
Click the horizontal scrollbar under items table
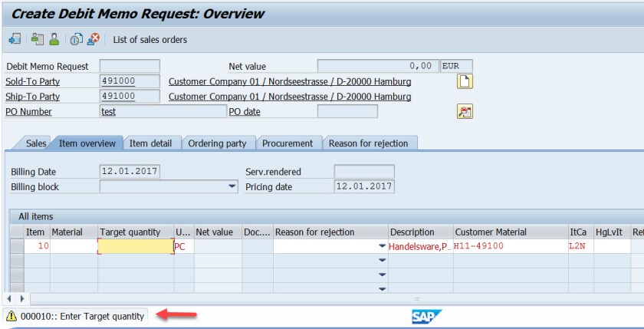point(337,298)
